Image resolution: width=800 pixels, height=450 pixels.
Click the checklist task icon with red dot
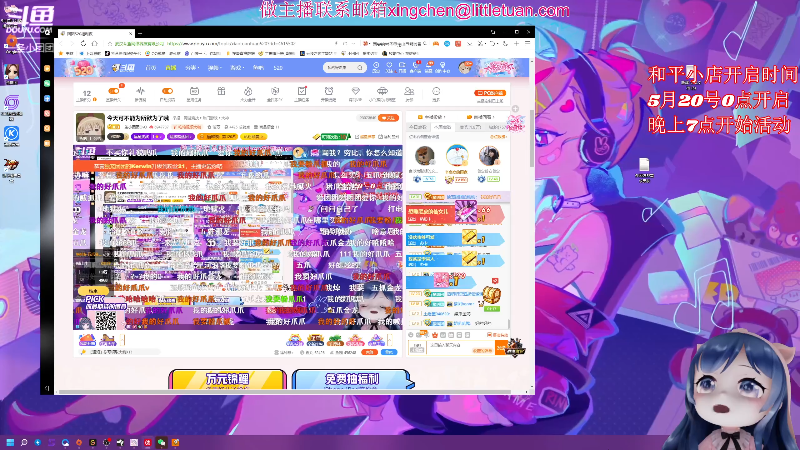coord(302,91)
